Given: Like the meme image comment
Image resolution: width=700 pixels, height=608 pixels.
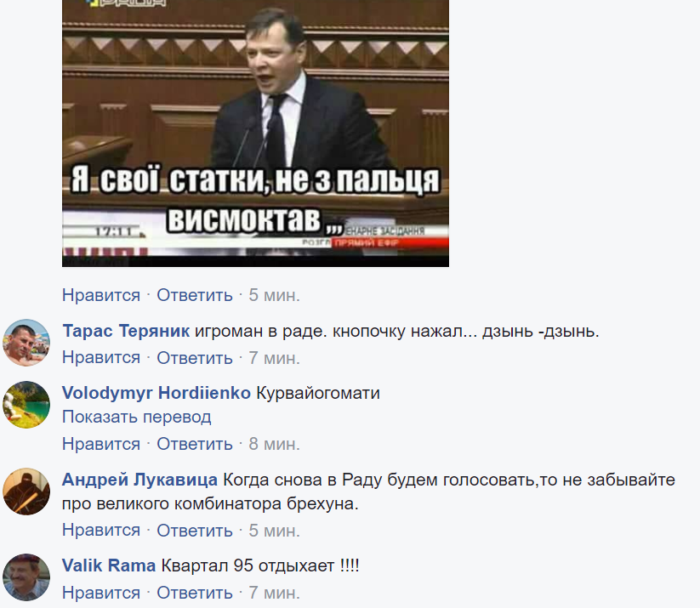Looking at the screenshot, I should pos(101,295).
